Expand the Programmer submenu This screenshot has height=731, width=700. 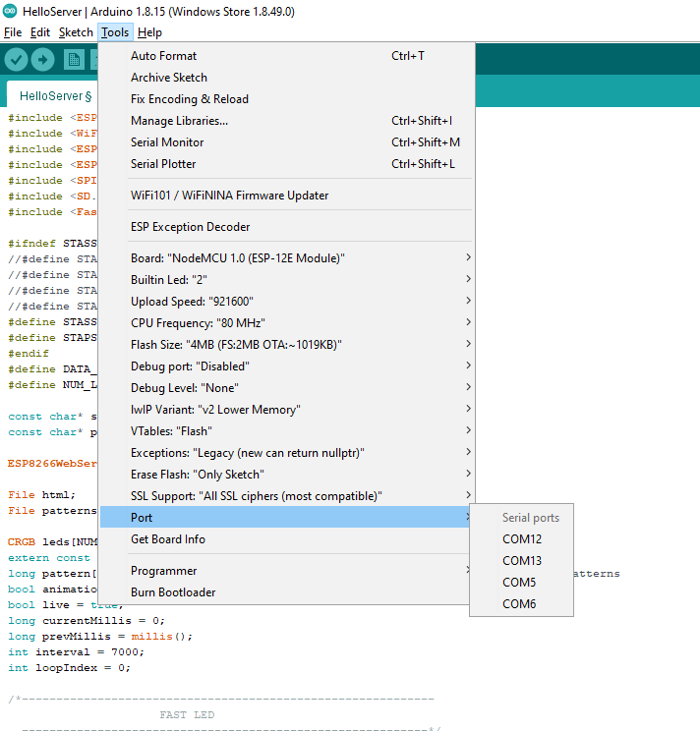(x=284, y=571)
